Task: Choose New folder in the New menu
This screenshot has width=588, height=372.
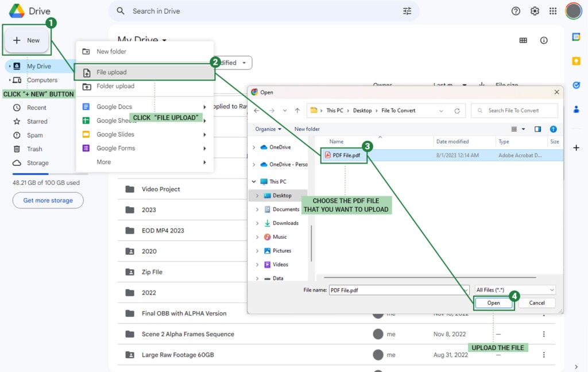Action: [x=145, y=51]
